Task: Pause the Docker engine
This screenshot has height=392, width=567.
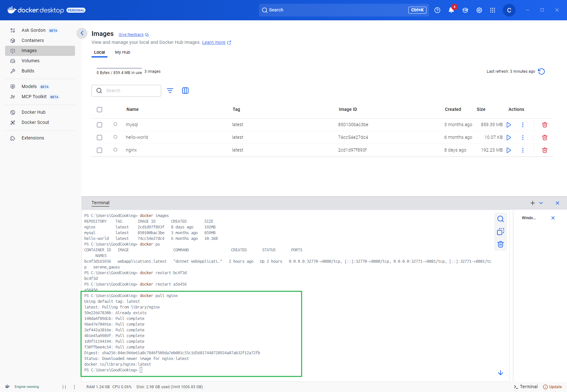Action: 64,387
